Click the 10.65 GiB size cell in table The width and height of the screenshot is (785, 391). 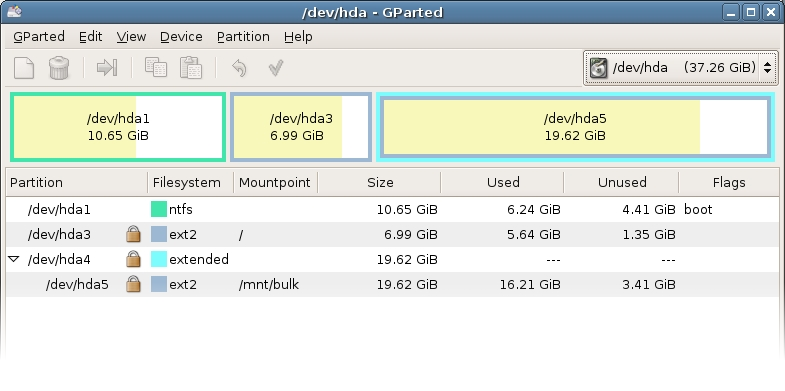coord(407,209)
